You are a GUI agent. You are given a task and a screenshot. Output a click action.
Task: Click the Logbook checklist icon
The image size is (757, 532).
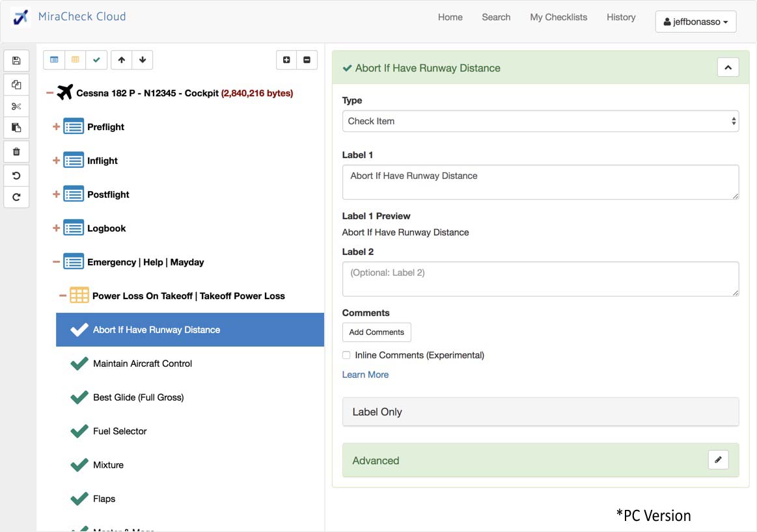pos(74,228)
